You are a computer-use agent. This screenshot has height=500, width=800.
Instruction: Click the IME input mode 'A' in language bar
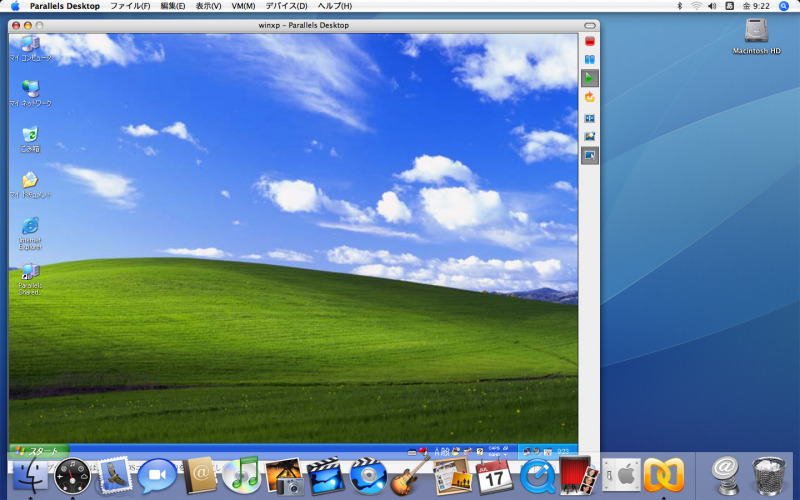click(x=437, y=452)
